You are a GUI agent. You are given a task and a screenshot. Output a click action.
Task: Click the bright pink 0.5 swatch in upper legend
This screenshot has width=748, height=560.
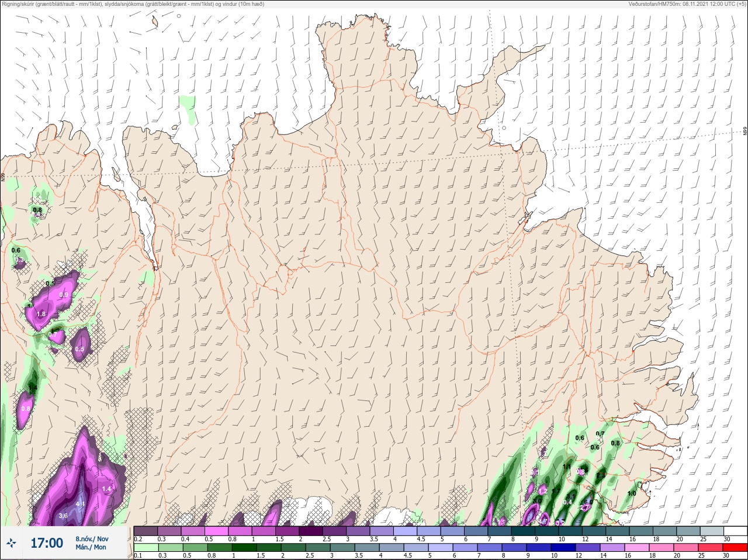coord(217,531)
